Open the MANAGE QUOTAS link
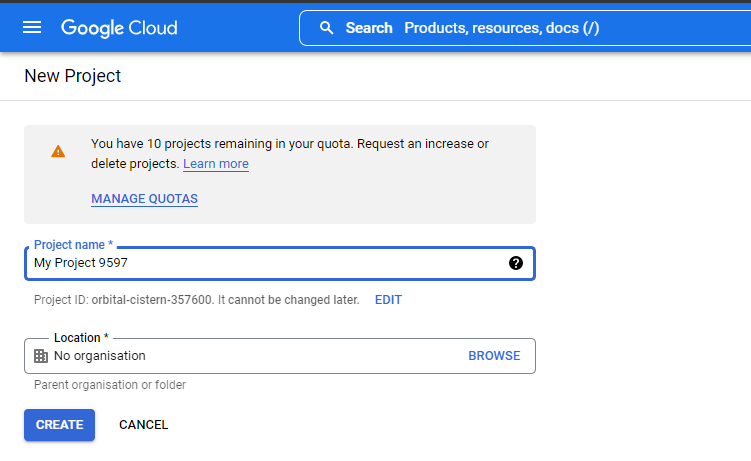751x461 pixels. pyautogui.click(x=145, y=199)
